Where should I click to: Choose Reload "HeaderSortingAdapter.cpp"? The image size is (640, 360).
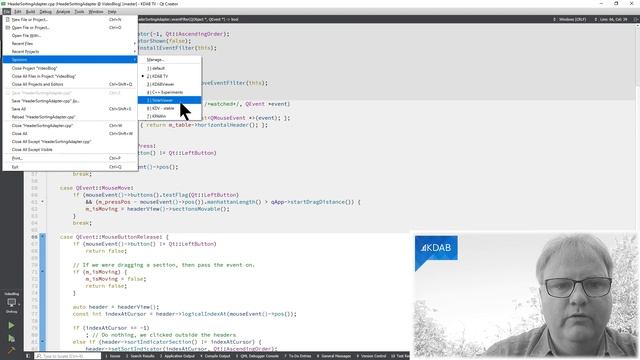[70, 117]
